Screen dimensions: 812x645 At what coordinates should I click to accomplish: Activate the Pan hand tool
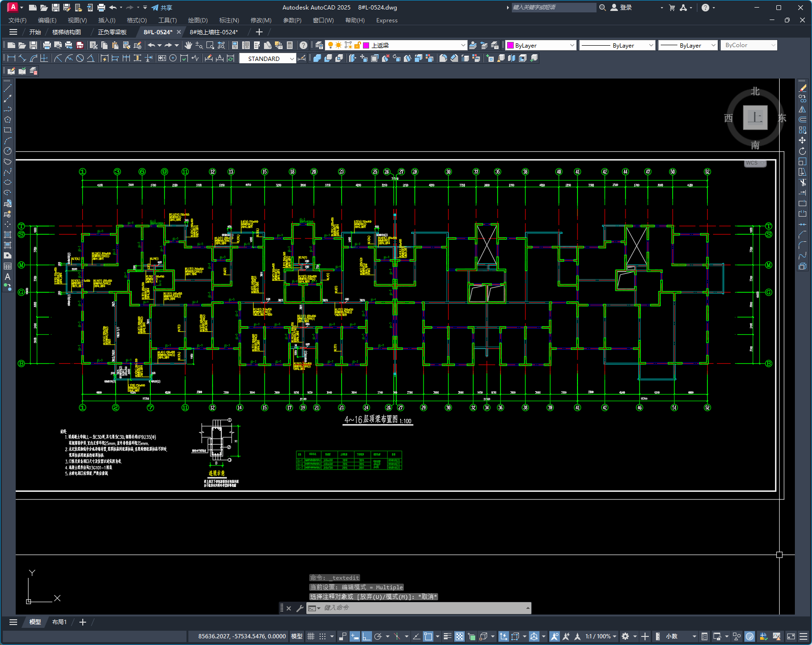[x=188, y=45]
